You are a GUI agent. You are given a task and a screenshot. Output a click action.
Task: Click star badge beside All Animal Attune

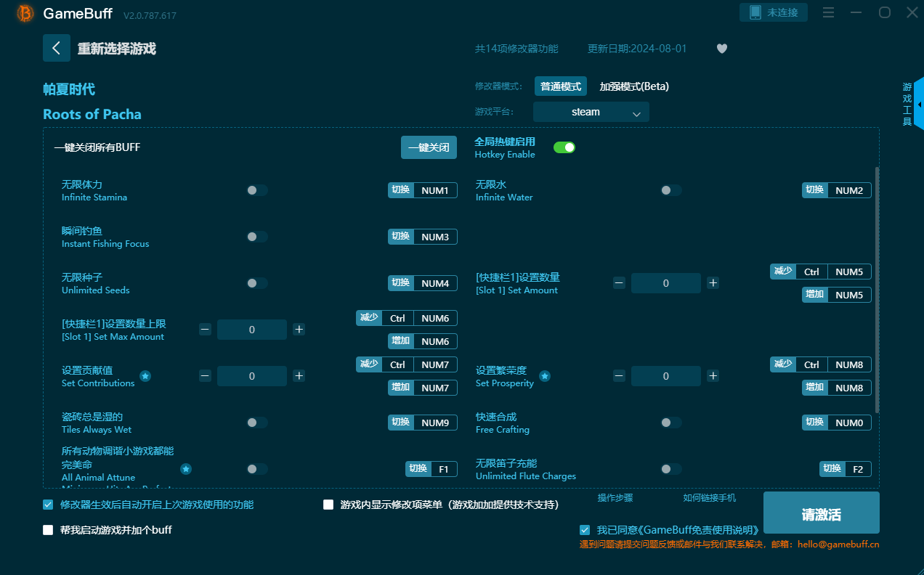186,469
